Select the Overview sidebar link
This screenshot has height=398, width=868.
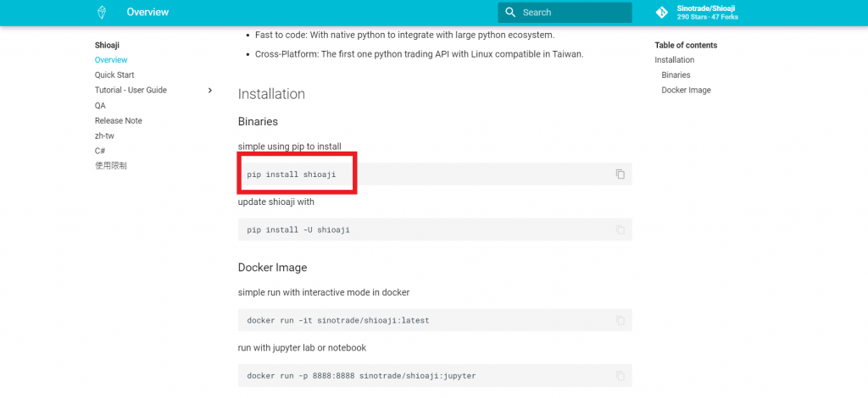click(111, 59)
